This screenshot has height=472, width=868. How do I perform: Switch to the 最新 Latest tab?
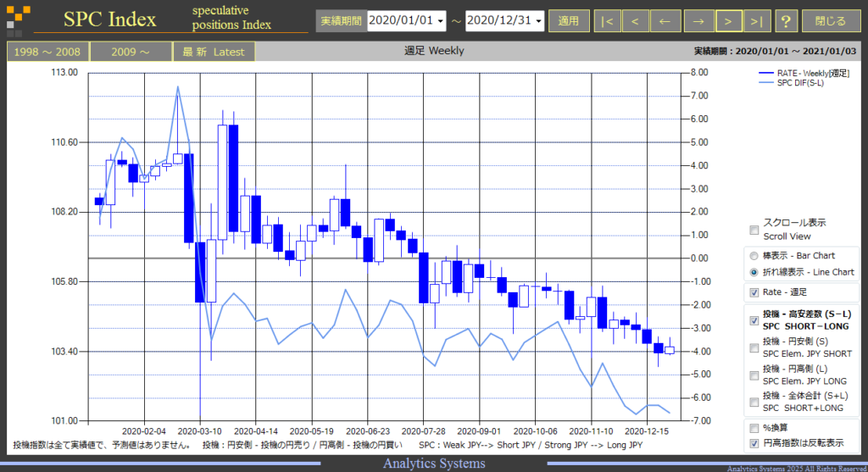[x=214, y=52]
